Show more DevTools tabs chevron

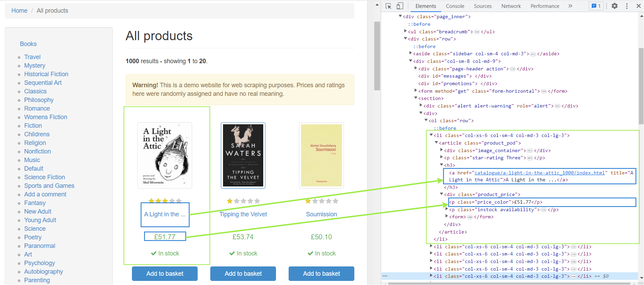pos(570,6)
